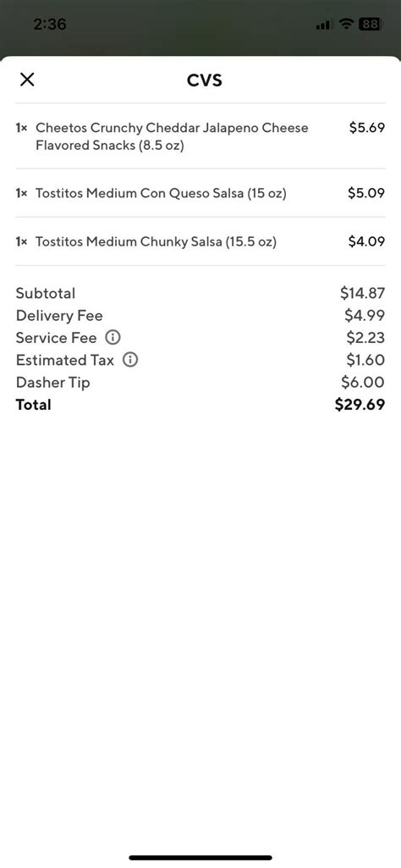Tap the Estimated Tax info icon
The image size is (401, 868).
(x=130, y=360)
